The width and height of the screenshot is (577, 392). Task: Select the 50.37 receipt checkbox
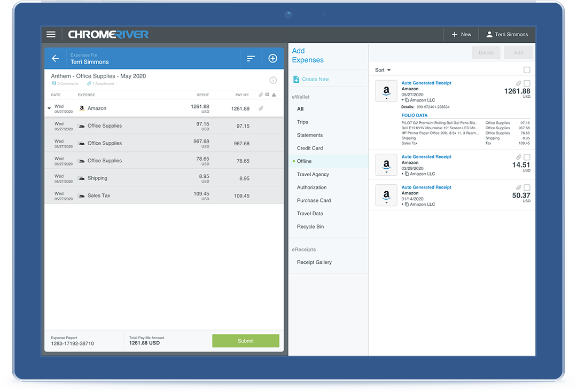(x=527, y=187)
